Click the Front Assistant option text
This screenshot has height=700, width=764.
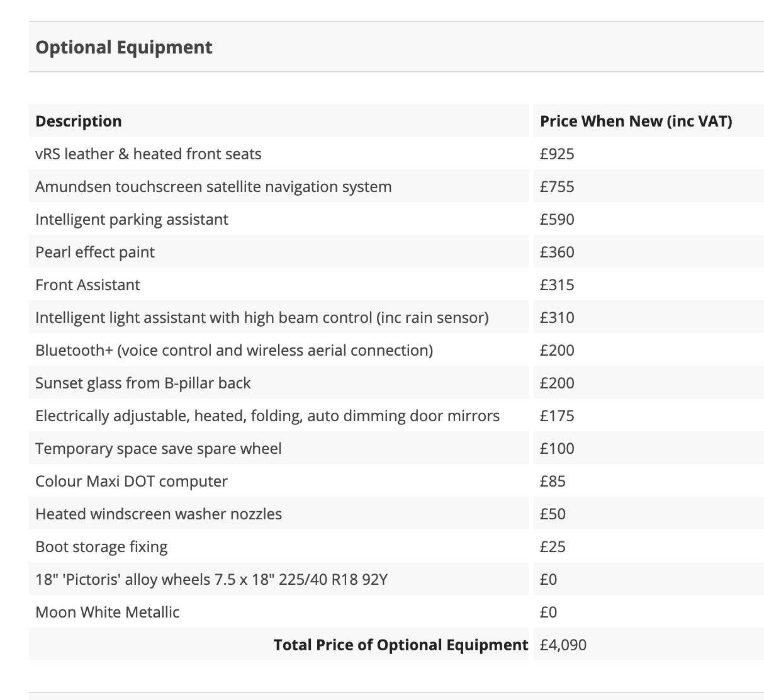pyautogui.click(x=87, y=285)
